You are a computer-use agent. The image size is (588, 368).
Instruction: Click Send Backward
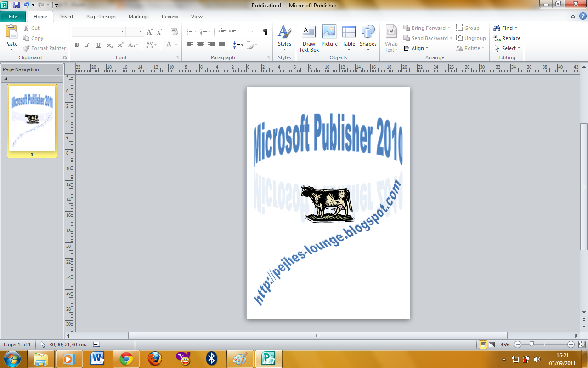point(428,38)
